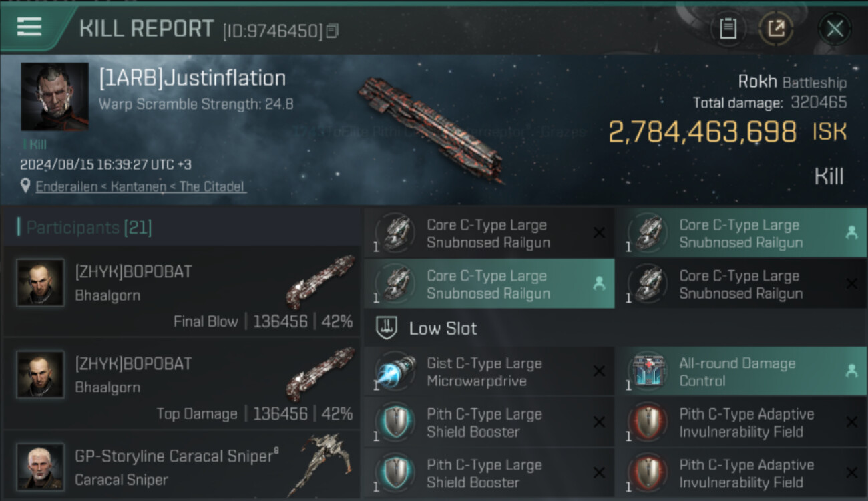
Task: Copy the kill report ID
Action: [x=333, y=31]
